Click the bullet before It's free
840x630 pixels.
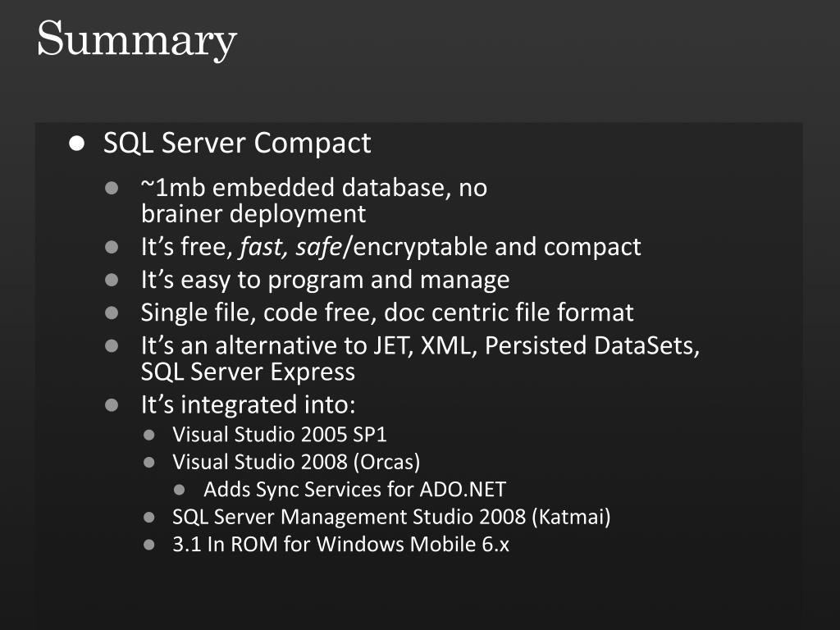(112, 247)
